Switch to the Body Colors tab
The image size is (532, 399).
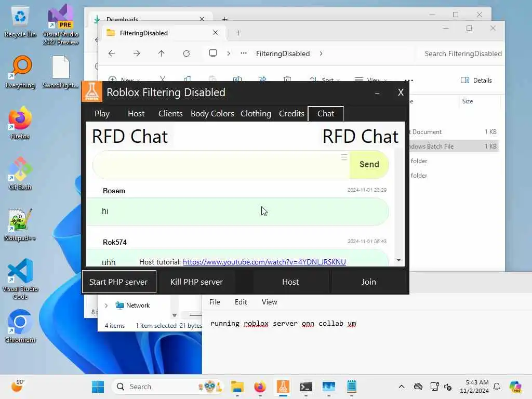pos(212,114)
